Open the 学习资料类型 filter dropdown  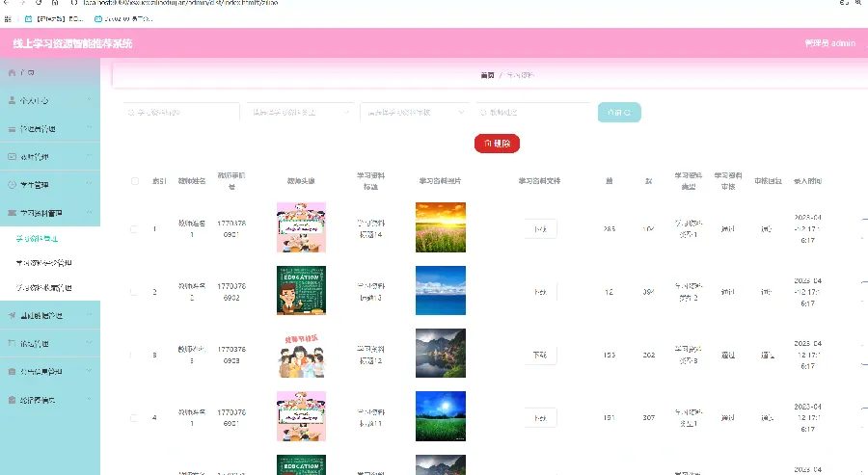(300, 113)
